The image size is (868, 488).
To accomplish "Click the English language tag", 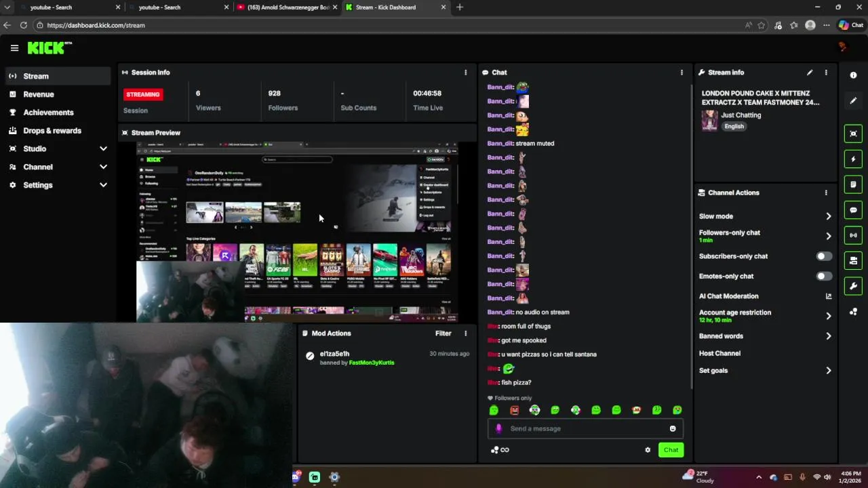I will pos(734,126).
